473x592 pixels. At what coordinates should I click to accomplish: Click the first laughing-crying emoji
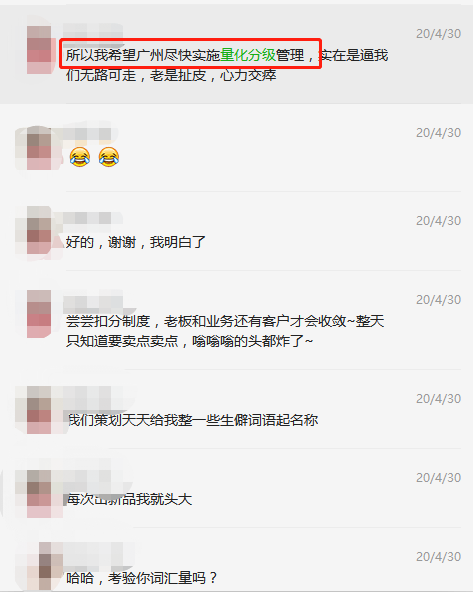[80, 157]
